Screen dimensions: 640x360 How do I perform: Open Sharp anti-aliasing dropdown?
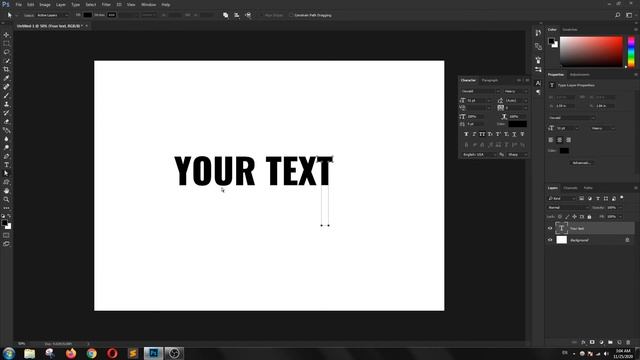[517, 155]
